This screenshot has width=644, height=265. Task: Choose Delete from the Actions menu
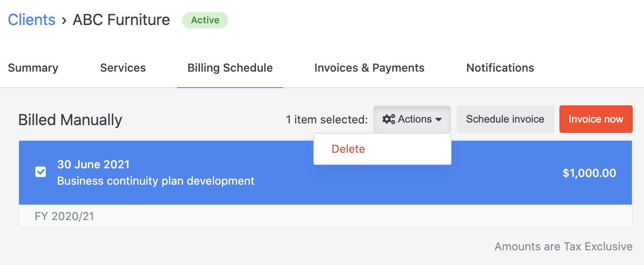[348, 149]
